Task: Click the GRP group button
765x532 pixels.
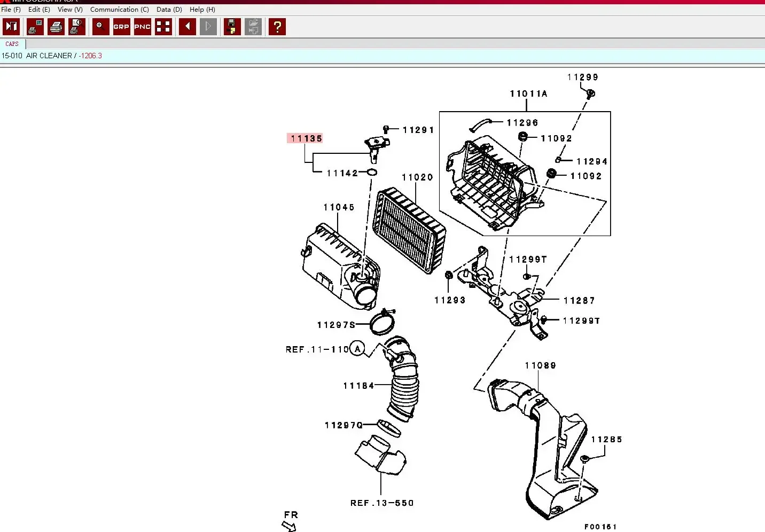Action: pyautogui.click(x=121, y=27)
